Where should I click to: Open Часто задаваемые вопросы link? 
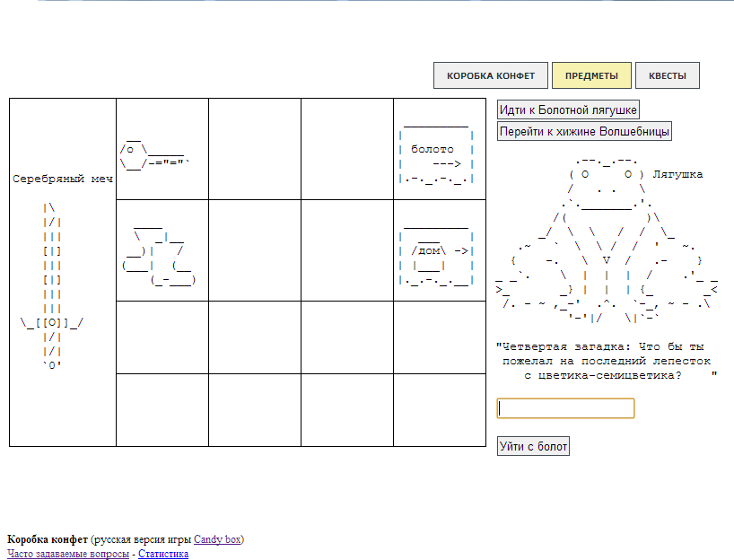(67, 554)
